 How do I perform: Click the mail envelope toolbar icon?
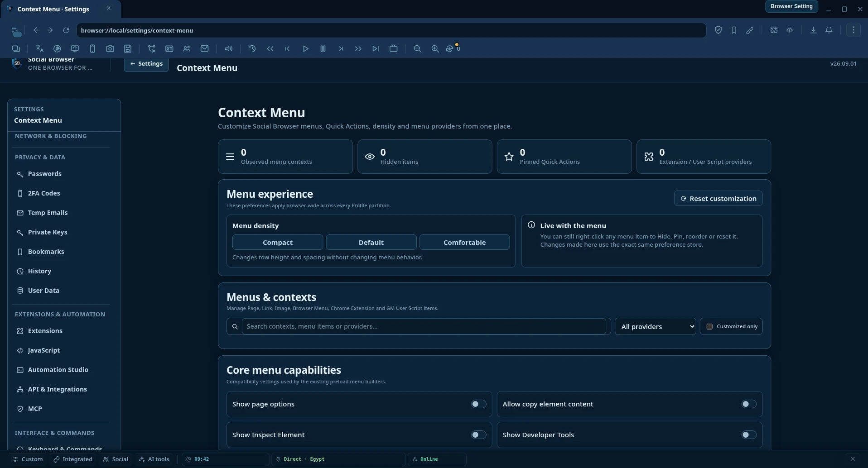pos(205,49)
